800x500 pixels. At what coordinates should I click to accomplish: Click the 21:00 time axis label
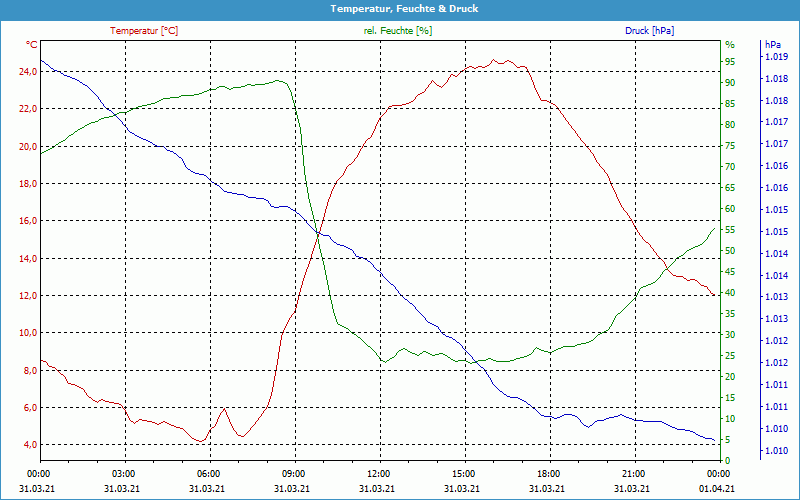click(x=633, y=473)
